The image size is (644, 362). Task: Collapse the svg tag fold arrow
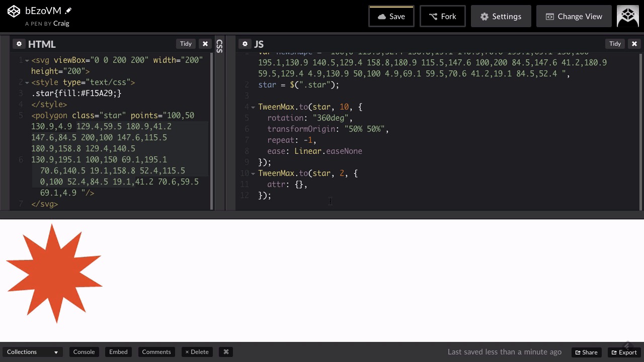click(x=27, y=60)
